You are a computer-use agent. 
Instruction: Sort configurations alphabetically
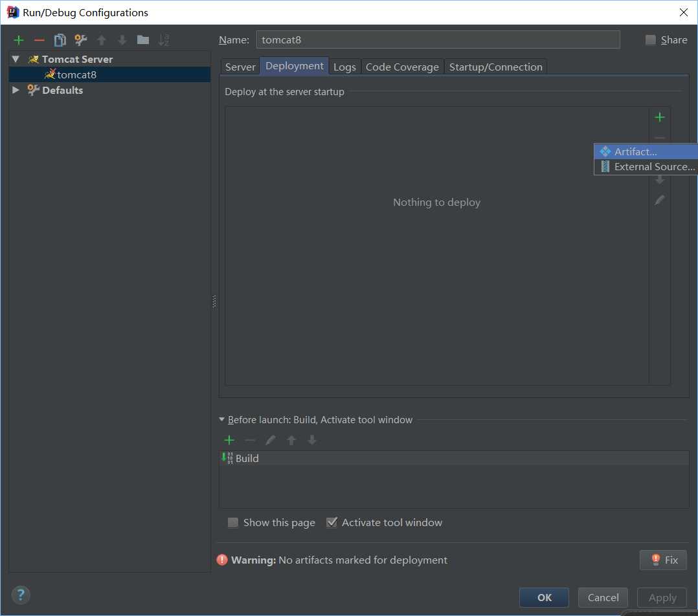164,41
